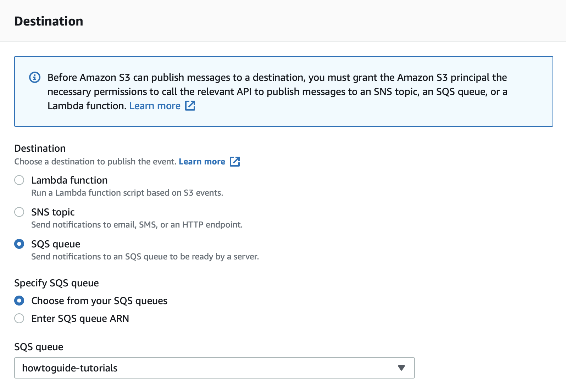Click the Lambda function option label
566x392 pixels.
pos(70,180)
